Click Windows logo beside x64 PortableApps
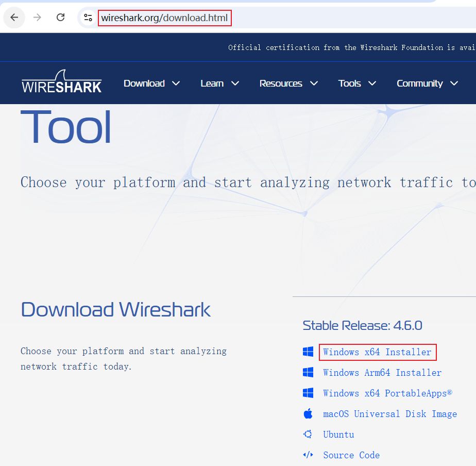The width and height of the screenshot is (476, 466). [x=308, y=393]
